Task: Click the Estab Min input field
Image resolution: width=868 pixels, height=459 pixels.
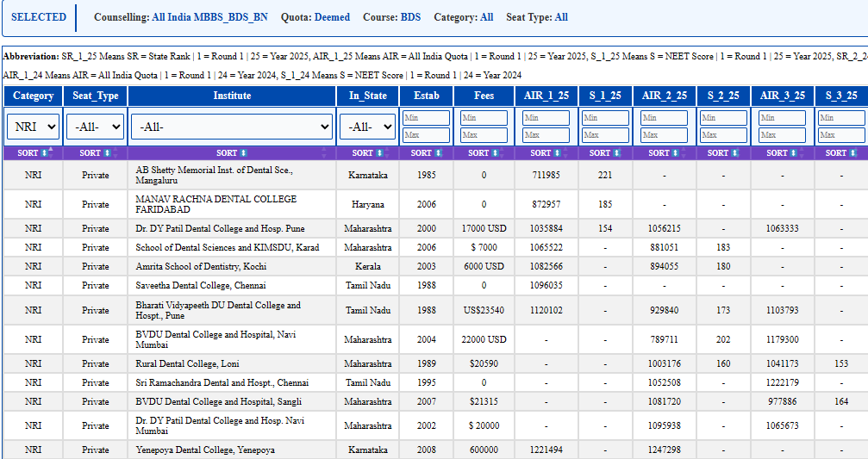Action: click(x=427, y=118)
